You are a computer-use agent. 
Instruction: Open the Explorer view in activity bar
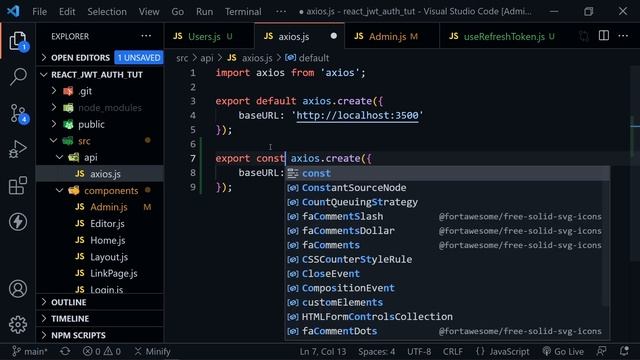(18, 41)
